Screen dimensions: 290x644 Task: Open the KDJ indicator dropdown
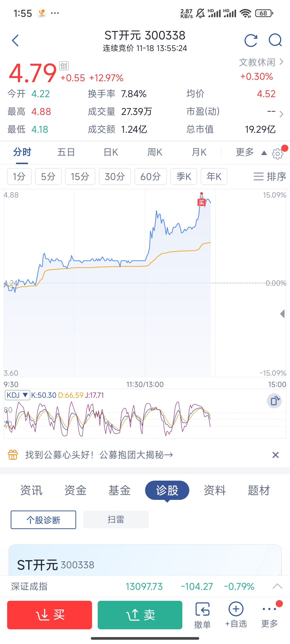pyautogui.click(x=17, y=395)
